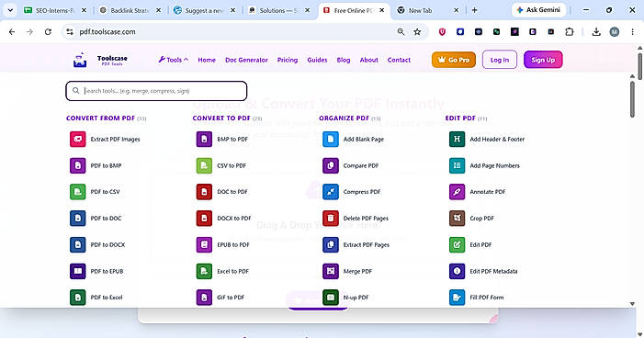Open the Add Blank Page icon
The image size is (644, 338).
pos(331,140)
